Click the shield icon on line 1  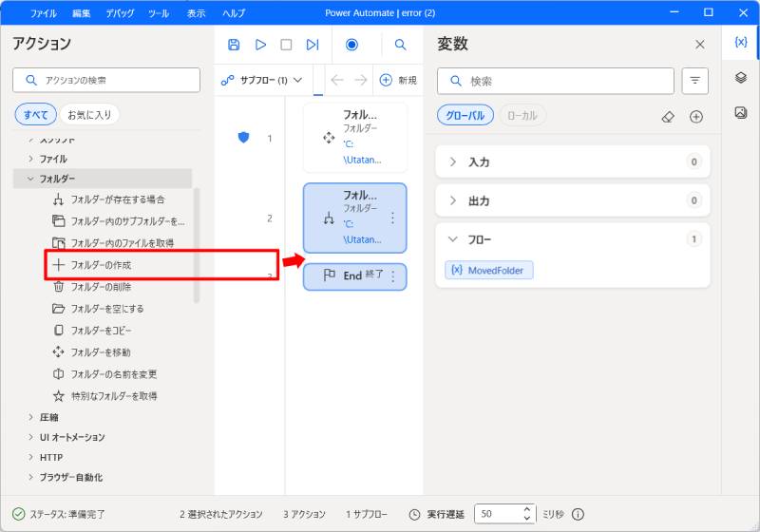[x=244, y=138]
